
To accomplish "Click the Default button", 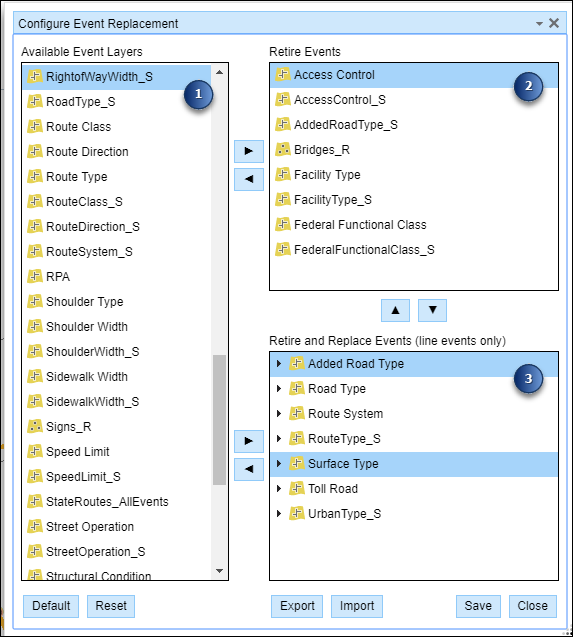I will click(51, 606).
